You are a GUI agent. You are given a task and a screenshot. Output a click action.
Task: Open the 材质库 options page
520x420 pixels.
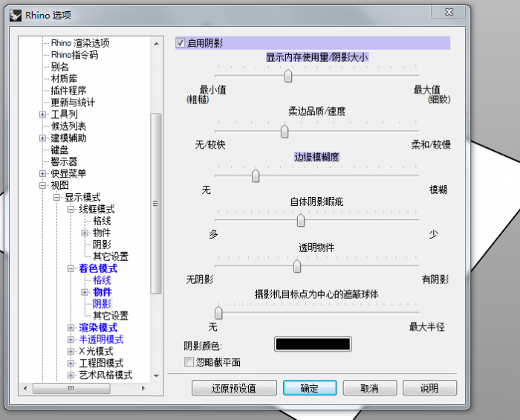coord(64,79)
